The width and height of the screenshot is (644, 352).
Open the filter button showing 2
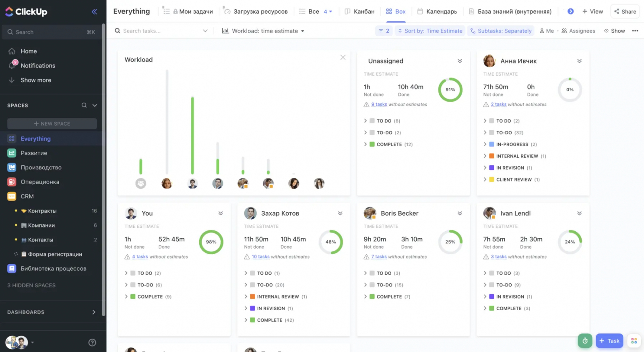pos(384,31)
